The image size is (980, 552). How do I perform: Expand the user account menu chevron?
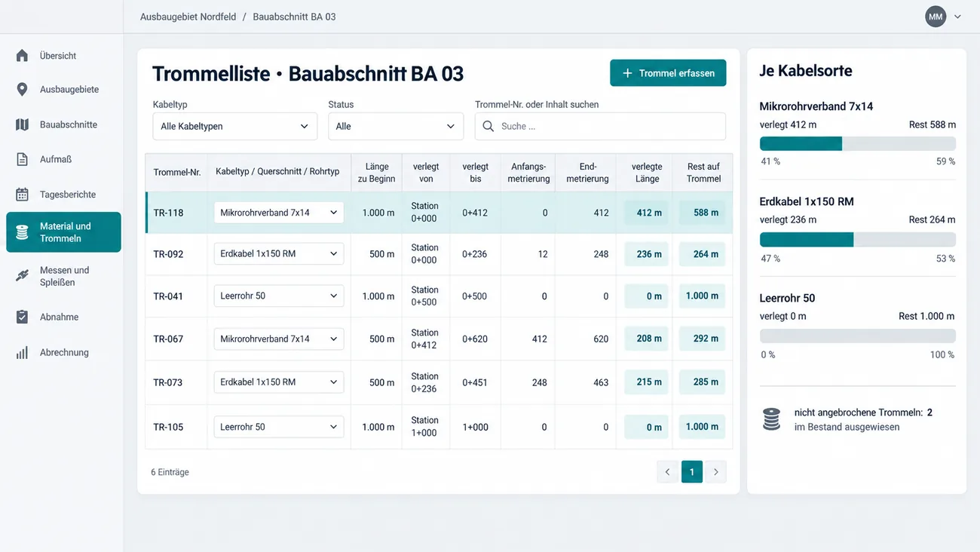tap(957, 17)
